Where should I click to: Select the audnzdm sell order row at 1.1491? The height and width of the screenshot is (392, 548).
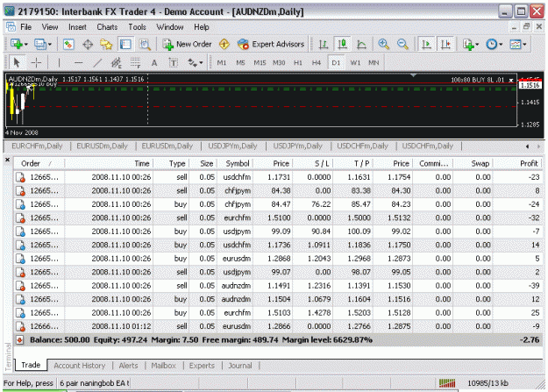coord(279,286)
